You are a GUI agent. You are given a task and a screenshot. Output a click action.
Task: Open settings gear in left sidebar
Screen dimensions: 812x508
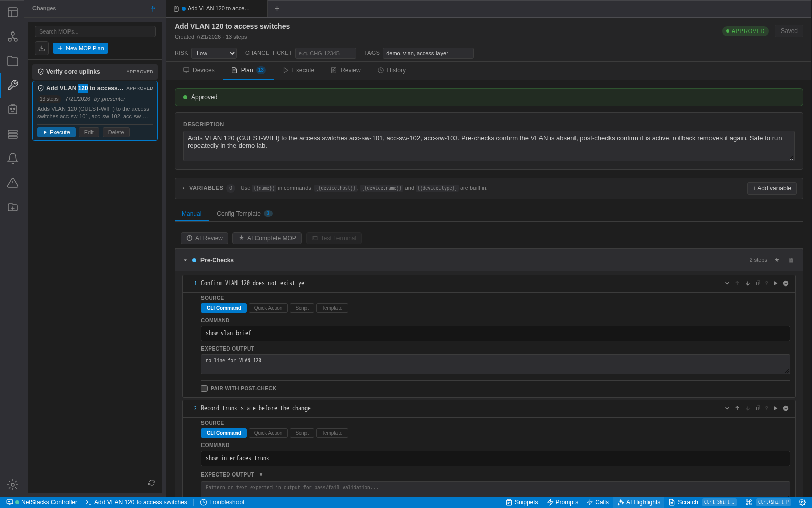point(13,485)
